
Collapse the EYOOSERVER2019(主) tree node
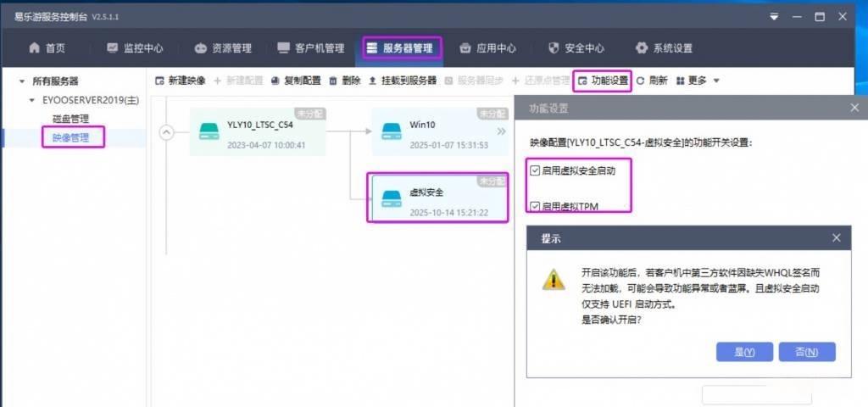click(x=32, y=100)
